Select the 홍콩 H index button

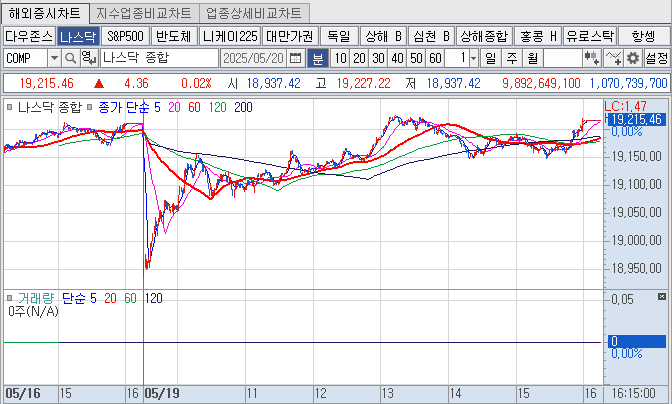click(x=538, y=36)
